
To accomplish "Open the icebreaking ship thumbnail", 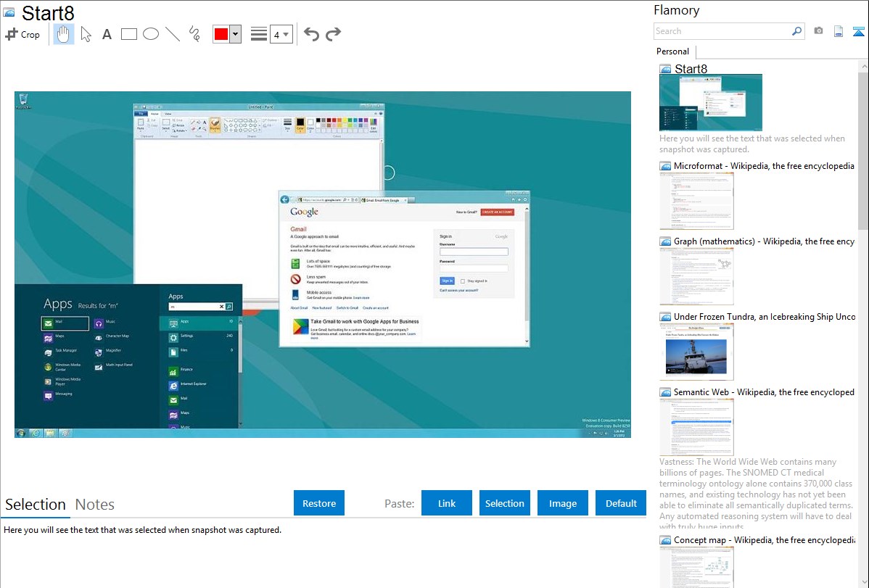I will [x=696, y=352].
